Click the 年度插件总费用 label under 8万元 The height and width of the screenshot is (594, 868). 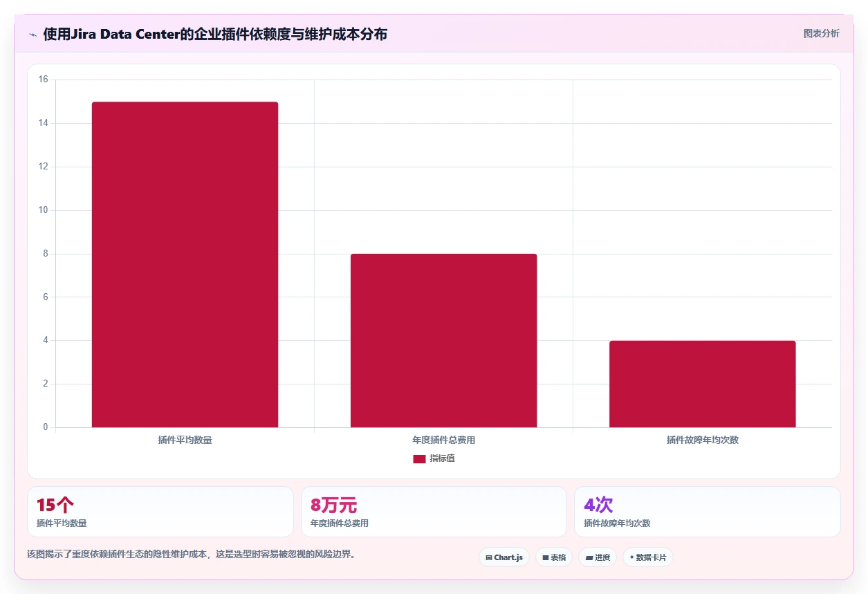coord(340,523)
